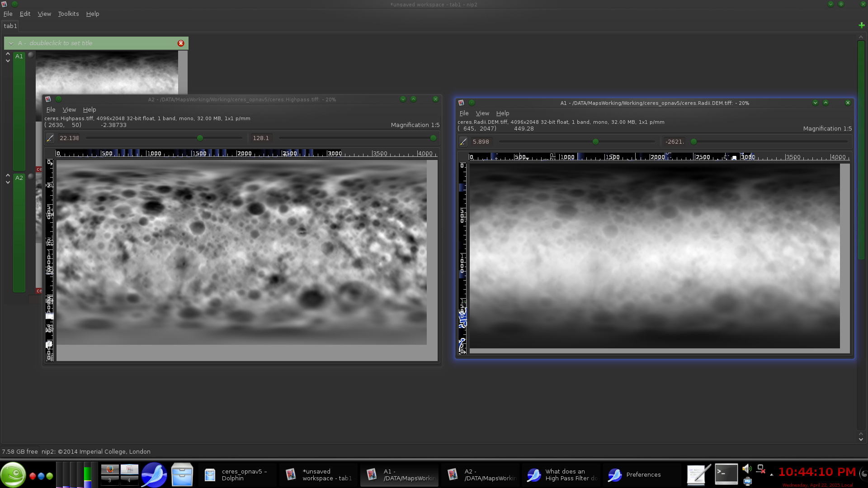Switch to unsaved workspace tab1 taskbar entry

[318, 475]
